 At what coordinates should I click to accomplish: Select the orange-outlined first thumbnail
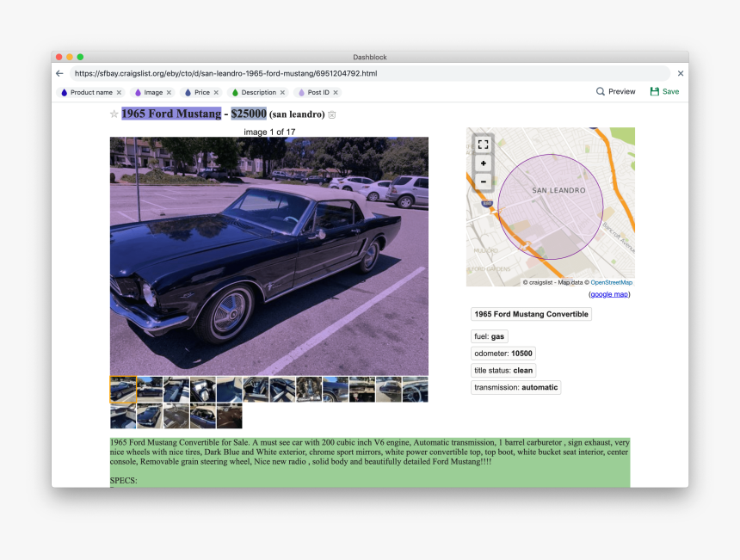click(123, 389)
